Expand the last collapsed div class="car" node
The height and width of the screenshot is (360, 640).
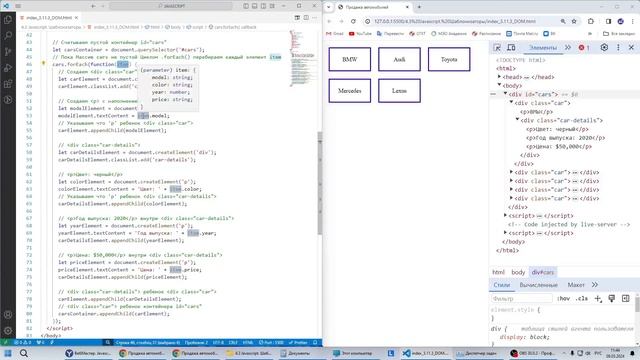511,198
